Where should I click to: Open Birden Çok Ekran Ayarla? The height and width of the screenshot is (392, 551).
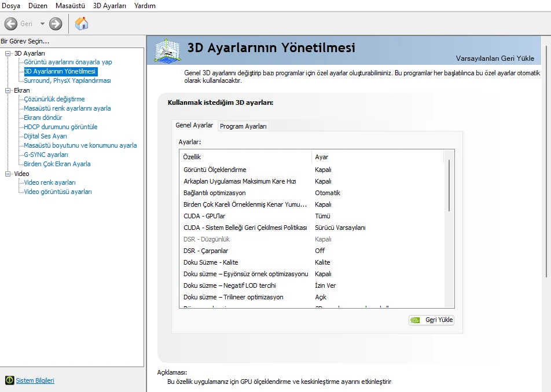(57, 164)
